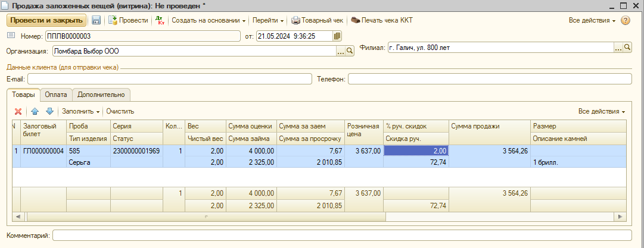Click magnifier icon beside Организация field
Image resolution: width=644 pixels, height=248 pixels.
click(x=350, y=51)
